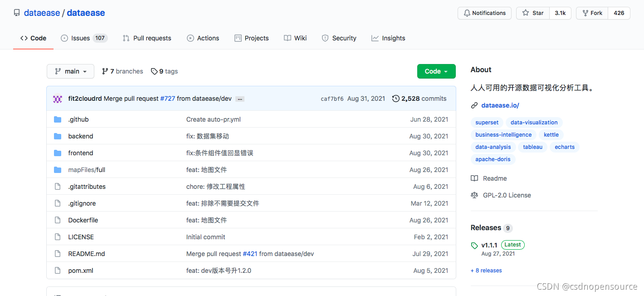Open the pom.xml file
Screen dimensions: 644x296
(x=81, y=271)
